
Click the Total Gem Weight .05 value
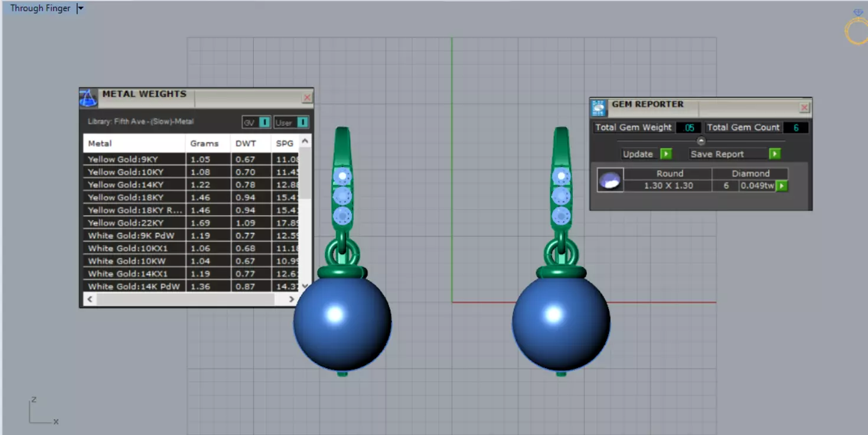(688, 128)
